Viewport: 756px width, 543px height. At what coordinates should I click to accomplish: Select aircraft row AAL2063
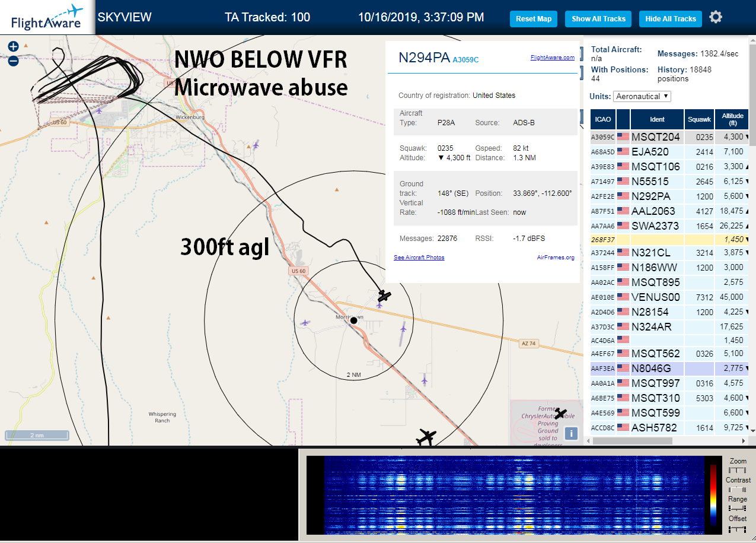(x=670, y=211)
